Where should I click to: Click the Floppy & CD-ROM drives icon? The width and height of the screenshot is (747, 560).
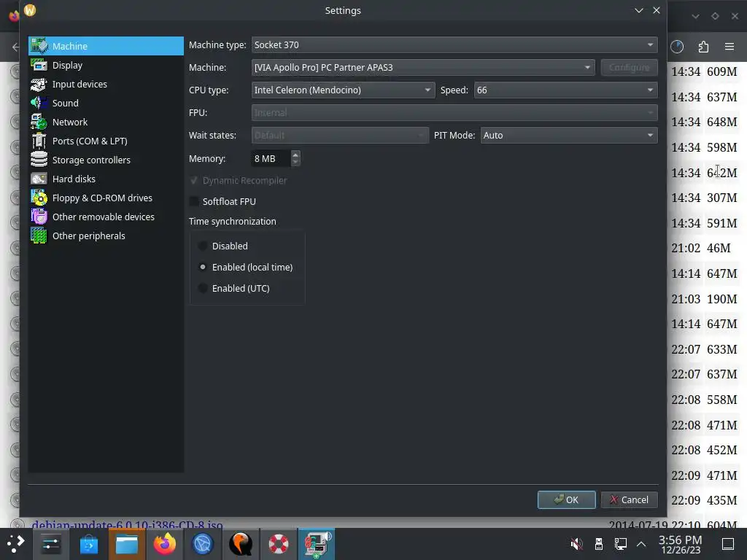[x=39, y=198]
